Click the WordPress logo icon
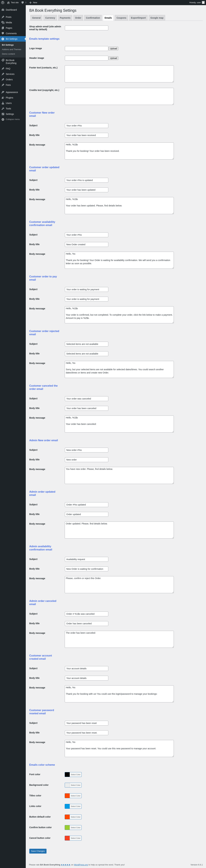The height and width of the screenshot is (868, 206). [x=3, y=2]
